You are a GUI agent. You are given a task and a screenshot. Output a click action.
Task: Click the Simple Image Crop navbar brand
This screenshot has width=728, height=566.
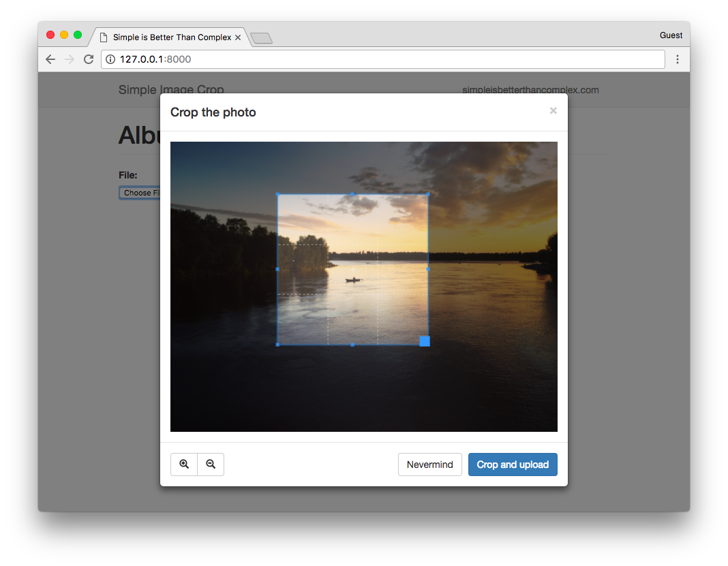(170, 89)
